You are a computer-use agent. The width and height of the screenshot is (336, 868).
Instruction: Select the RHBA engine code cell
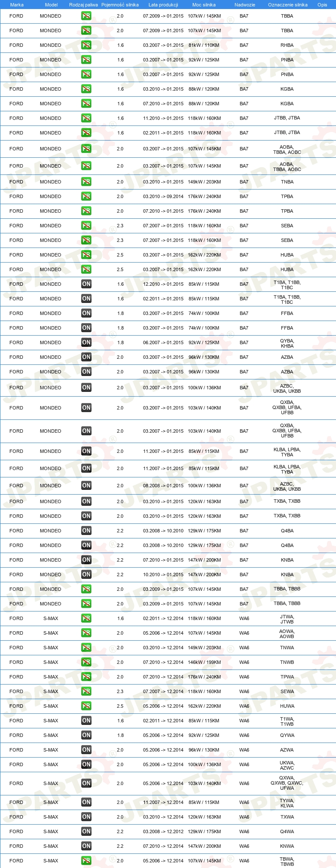tap(287, 45)
